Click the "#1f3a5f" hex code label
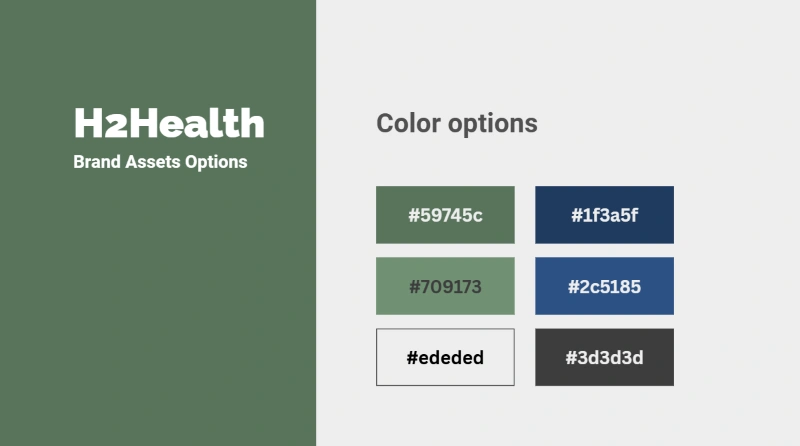The width and height of the screenshot is (800, 446). click(604, 215)
